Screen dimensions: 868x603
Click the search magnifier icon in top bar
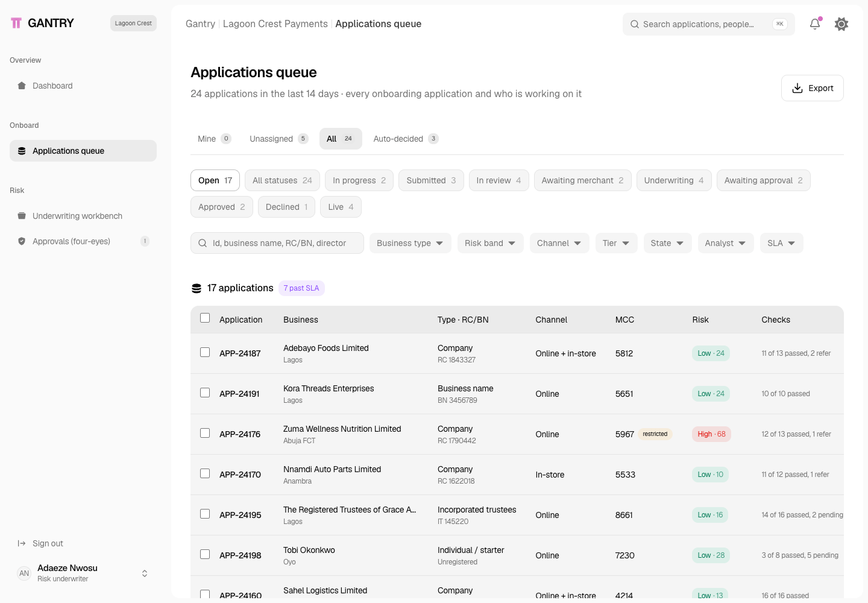(x=635, y=24)
